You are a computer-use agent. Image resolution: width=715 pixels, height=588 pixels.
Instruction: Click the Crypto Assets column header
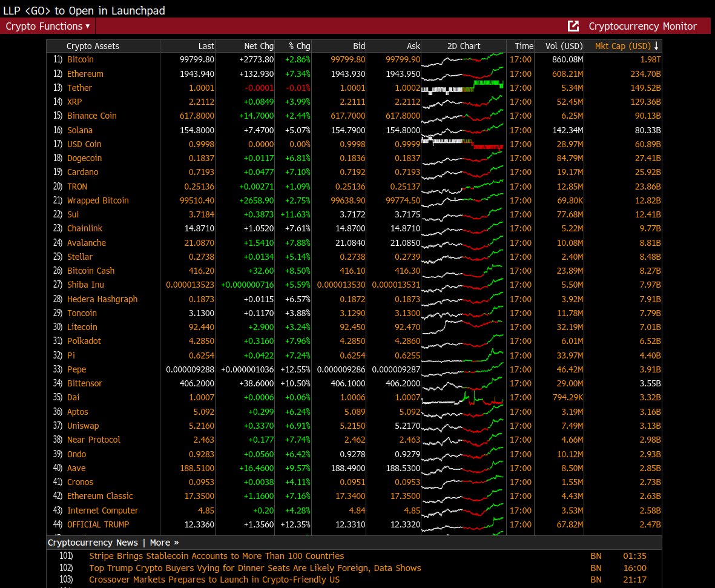93,46
